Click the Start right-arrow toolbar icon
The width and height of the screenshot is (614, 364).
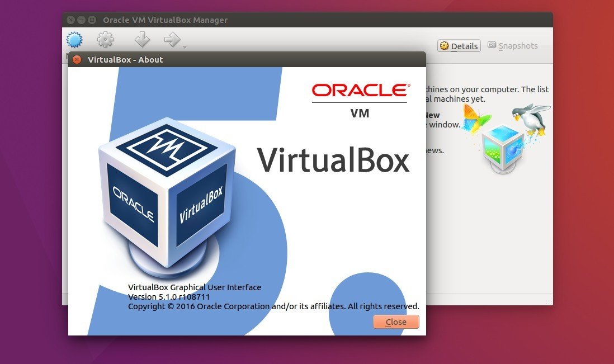[x=172, y=40]
